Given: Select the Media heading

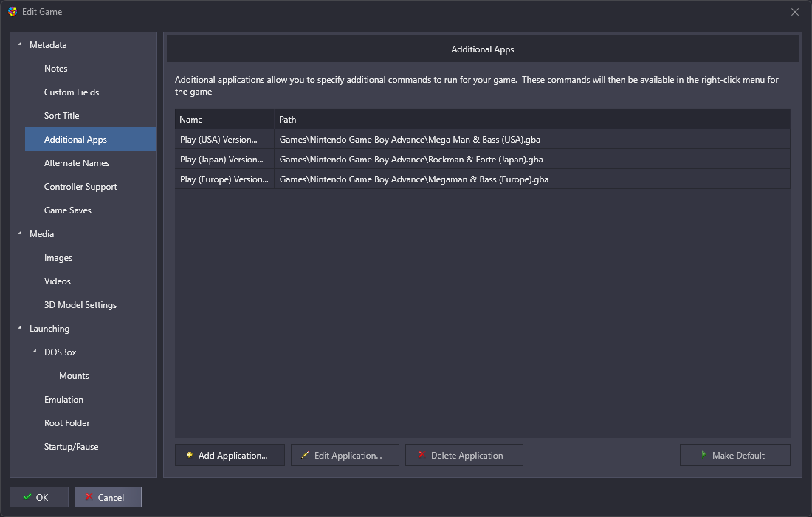Looking at the screenshot, I should pyautogui.click(x=41, y=234).
